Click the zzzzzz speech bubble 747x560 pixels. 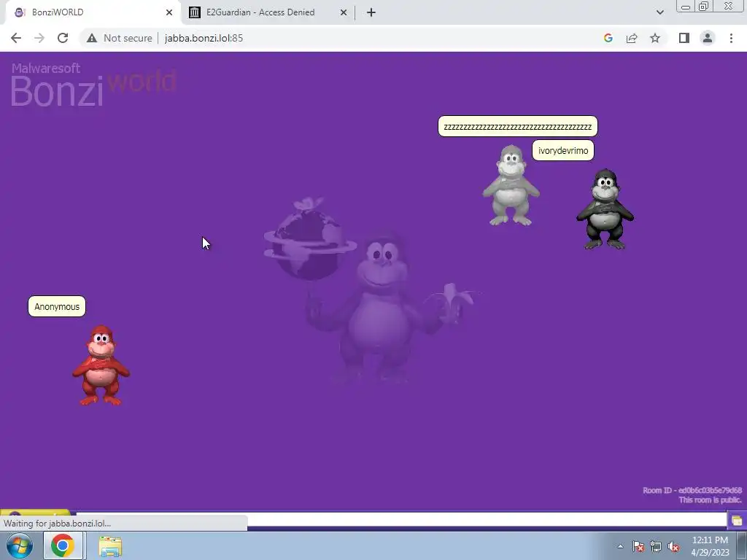pos(518,127)
